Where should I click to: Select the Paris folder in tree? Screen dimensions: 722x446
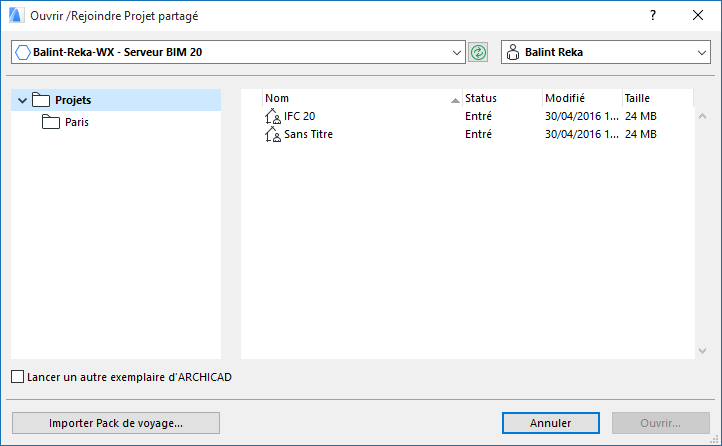pos(77,122)
